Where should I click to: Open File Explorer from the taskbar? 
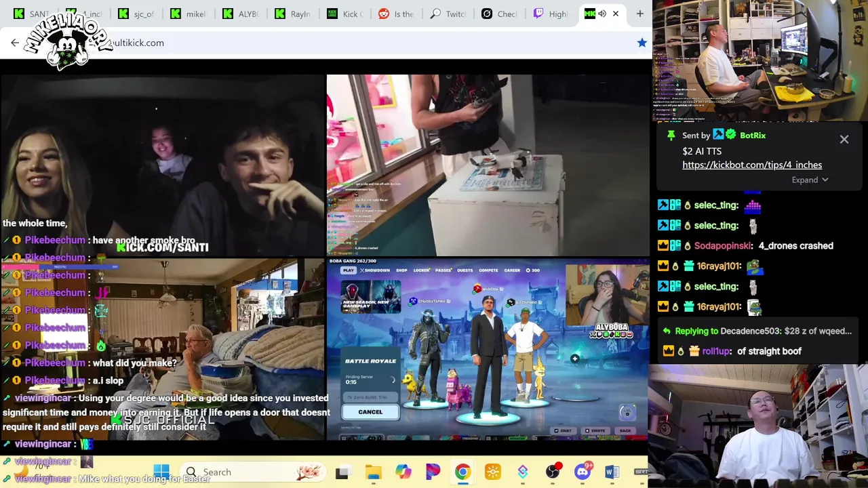[372, 472]
